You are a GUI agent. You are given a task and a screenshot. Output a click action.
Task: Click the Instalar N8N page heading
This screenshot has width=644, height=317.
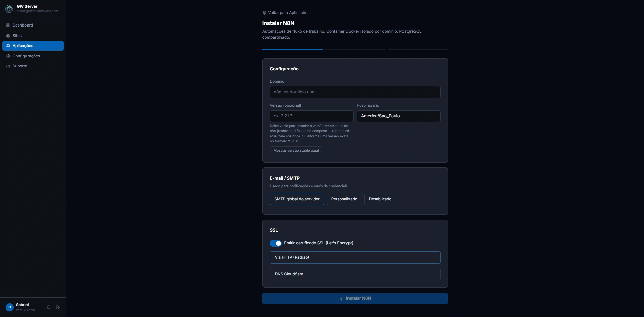[x=278, y=23]
